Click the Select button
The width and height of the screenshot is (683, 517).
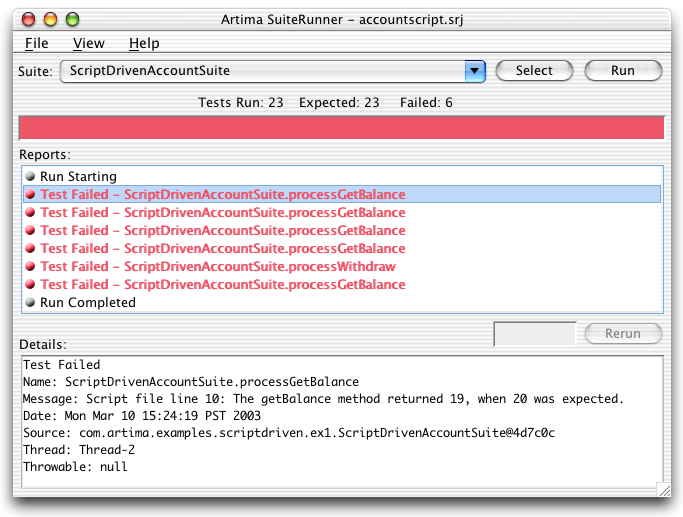pos(534,71)
